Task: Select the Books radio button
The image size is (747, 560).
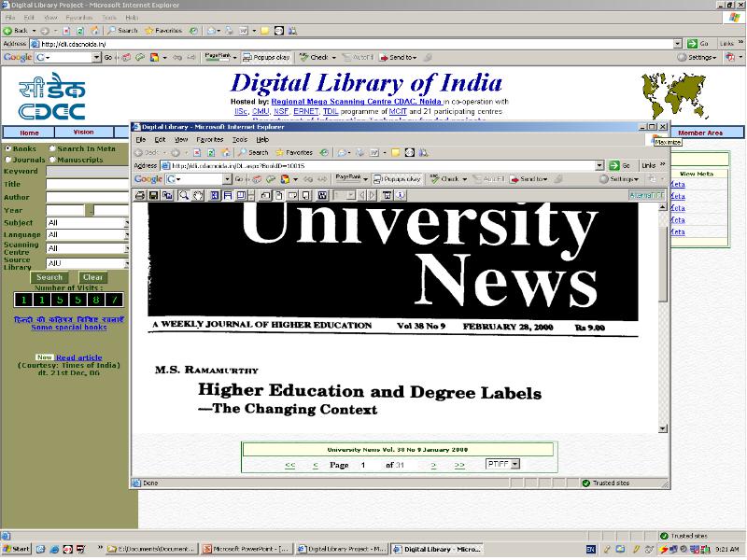Action: (8, 148)
